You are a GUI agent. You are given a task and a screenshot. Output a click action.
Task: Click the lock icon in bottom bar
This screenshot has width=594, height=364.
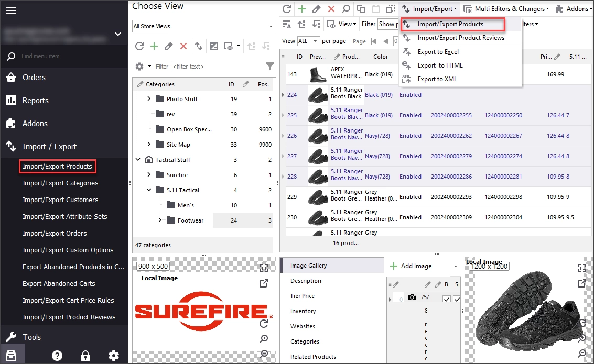tap(85, 355)
